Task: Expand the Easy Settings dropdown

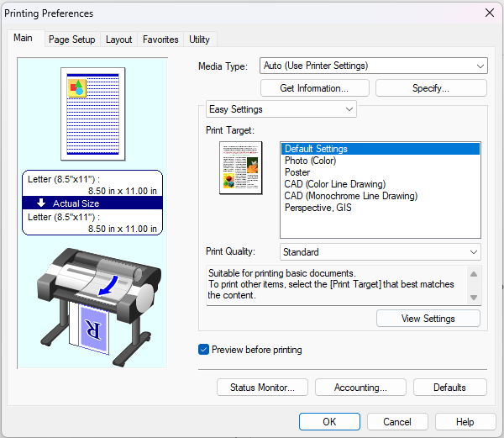Action: click(x=281, y=109)
